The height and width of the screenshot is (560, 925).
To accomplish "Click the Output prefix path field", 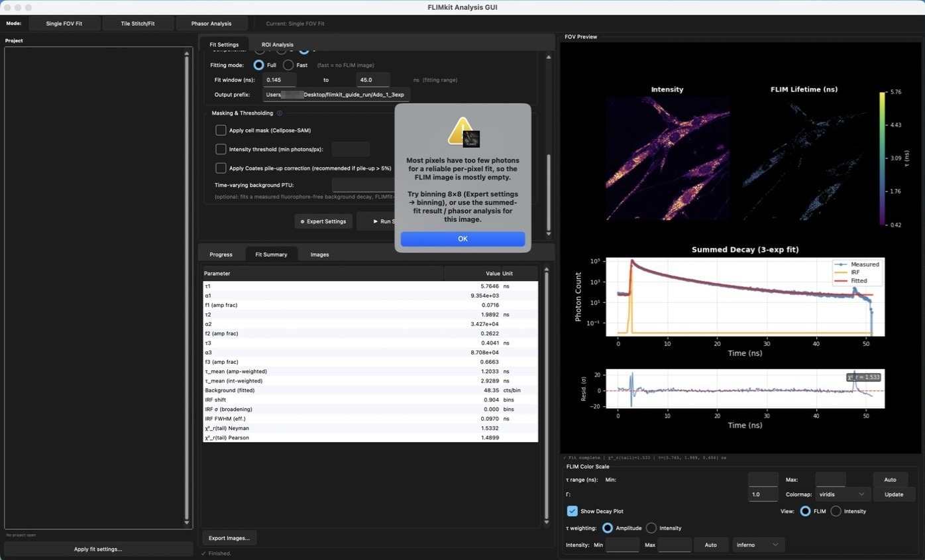I will 336,95.
